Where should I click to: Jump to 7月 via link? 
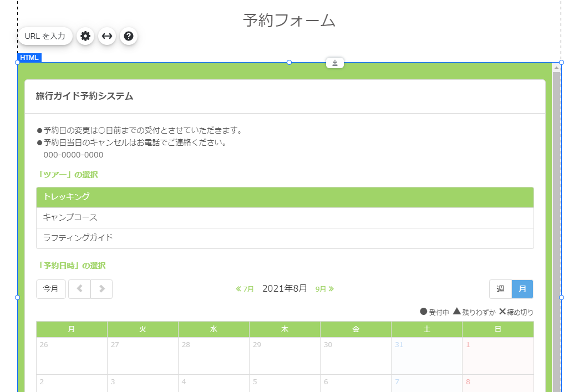coord(245,289)
